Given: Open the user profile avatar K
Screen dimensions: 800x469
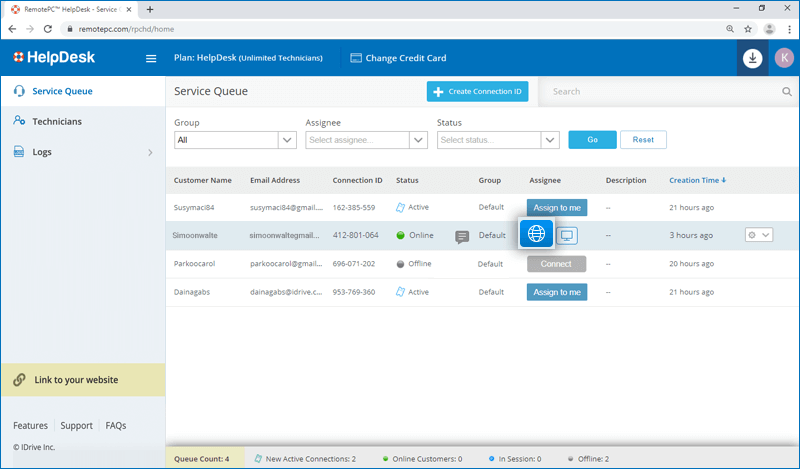Looking at the screenshot, I should pyautogui.click(x=782, y=58).
